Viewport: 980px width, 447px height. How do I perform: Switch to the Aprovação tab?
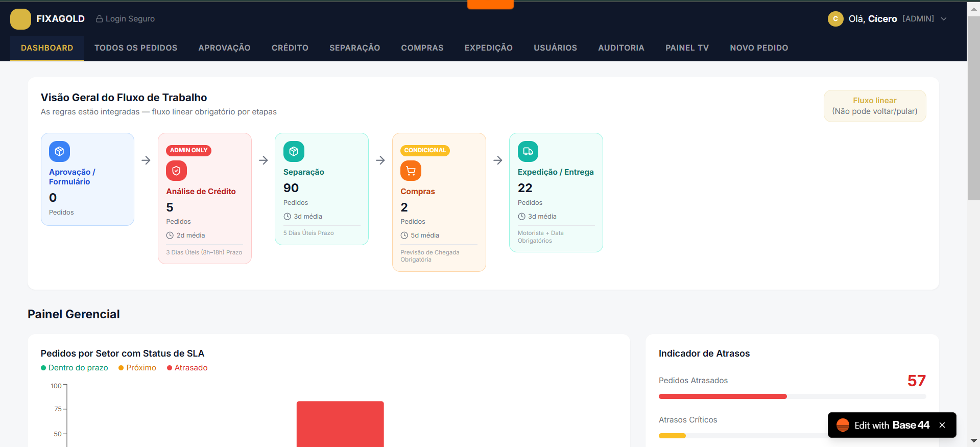point(225,48)
